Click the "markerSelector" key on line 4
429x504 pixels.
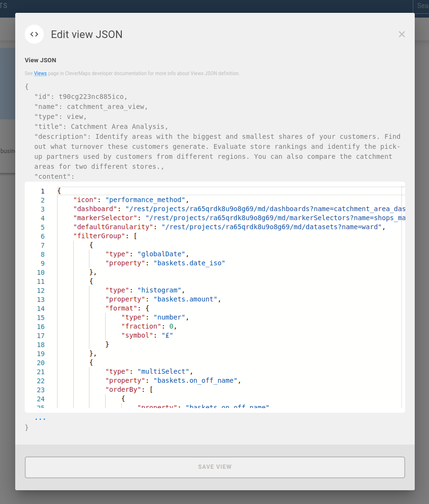(x=105, y=218)
